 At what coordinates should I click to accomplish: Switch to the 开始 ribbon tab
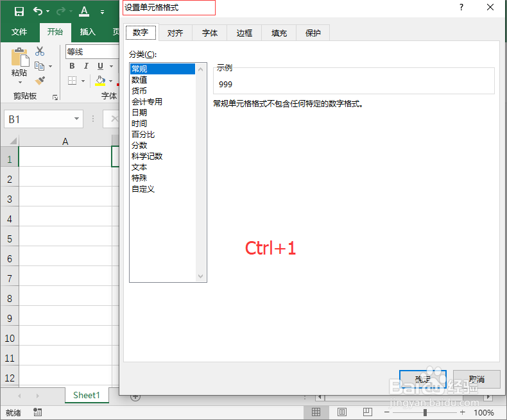click(55, 31)
